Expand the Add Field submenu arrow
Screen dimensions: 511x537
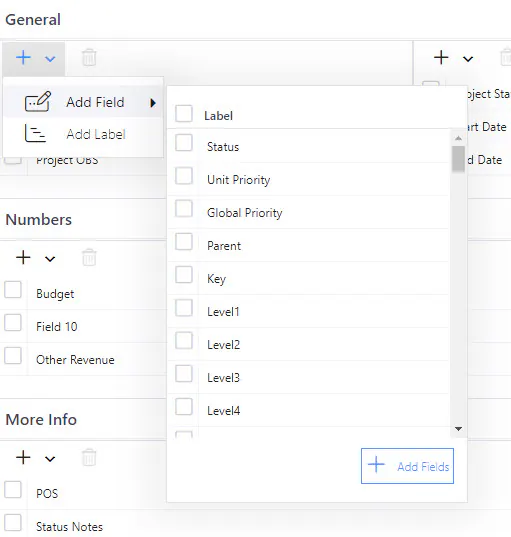[x=153, y=103]
